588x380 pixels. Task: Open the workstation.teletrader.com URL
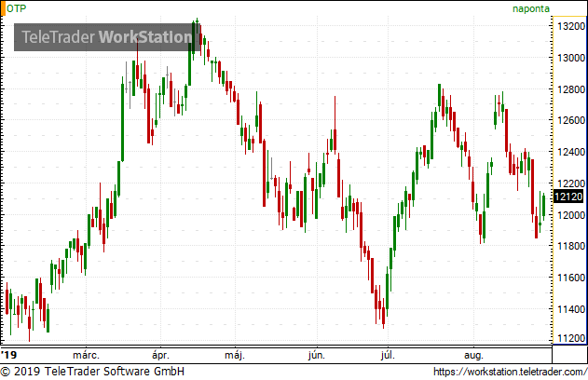tap(511, 372)
